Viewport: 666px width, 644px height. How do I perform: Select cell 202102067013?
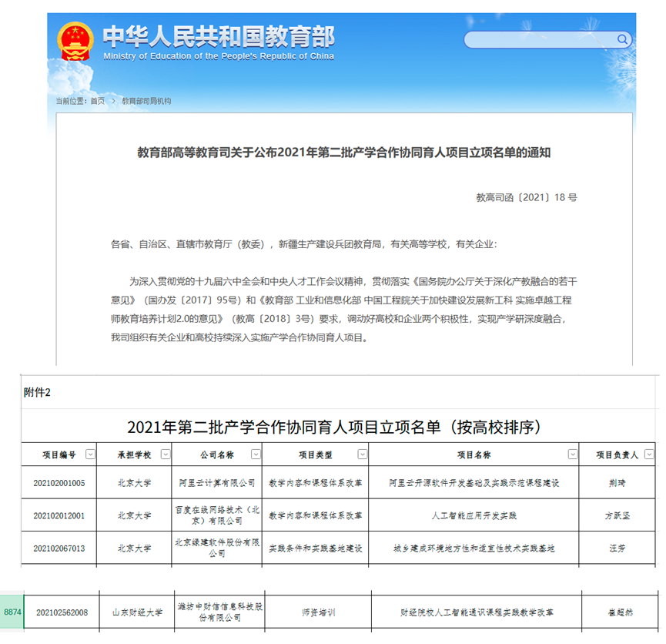point(59,548)
